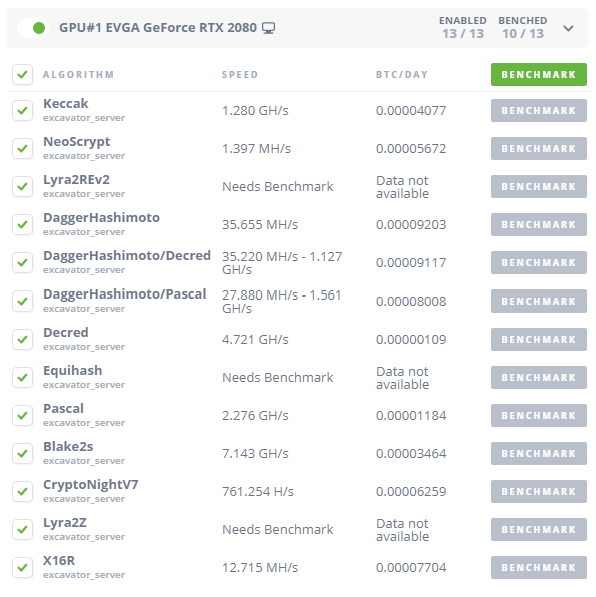Toggle the X16R checkbox off

[22, 567]
